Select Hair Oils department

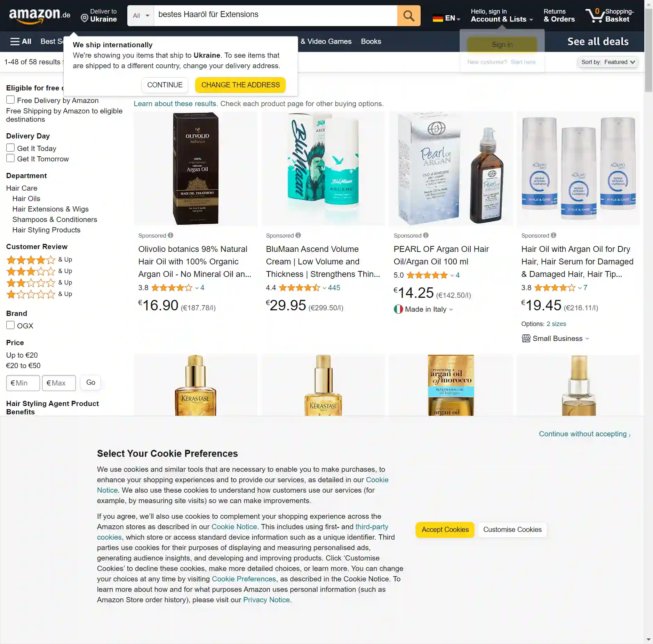click(26, 199)
